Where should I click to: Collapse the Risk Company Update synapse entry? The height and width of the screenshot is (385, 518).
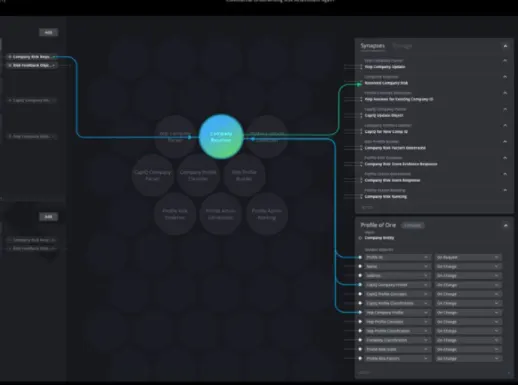[x=505, y=61]
